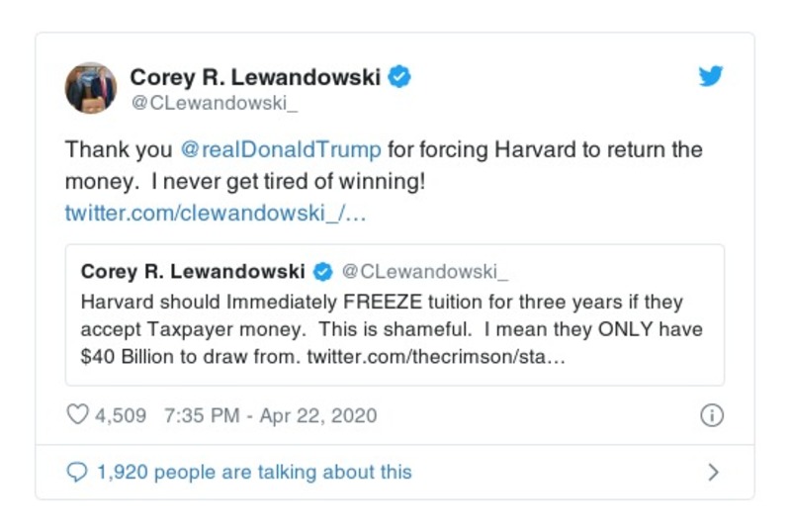The width and height of the screenshot is (790, 532).
Task: Open the quoted tweet about Harvard FREEZE tuition
Action: pyautogui.click(x=394, y=326)
